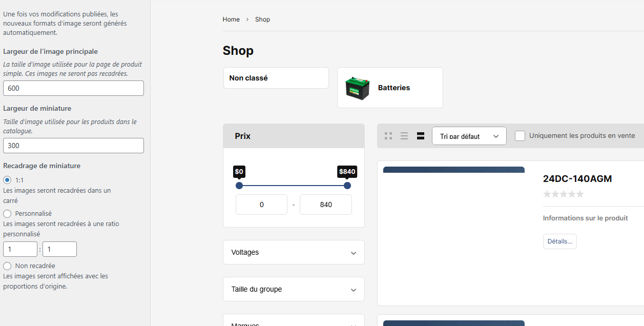Go to Home breadcrumb link
Viewport: 644px width, 326px height.
click(231, 19)
